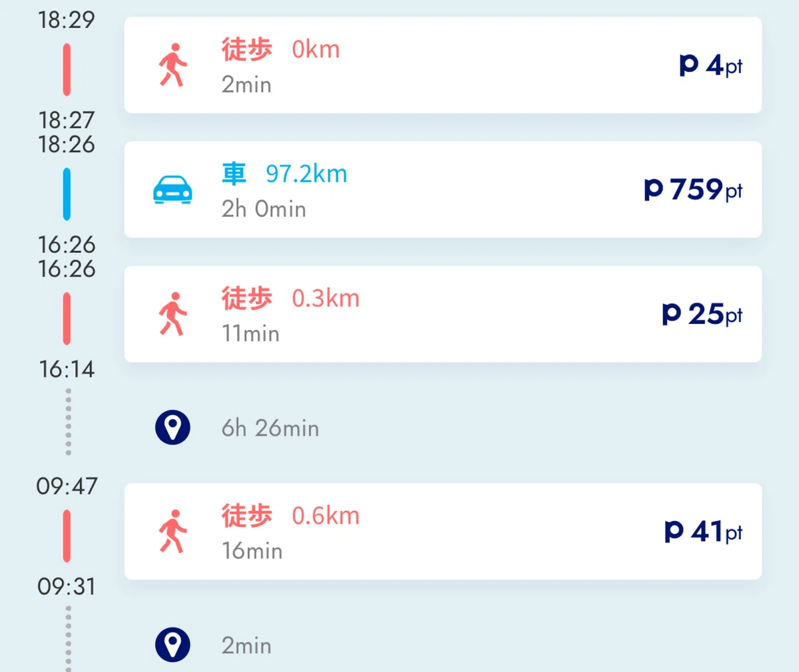Tap the P point icon next to 4pt
The width and height of the screenshot is (799, 672).
(x=689, y=66)
